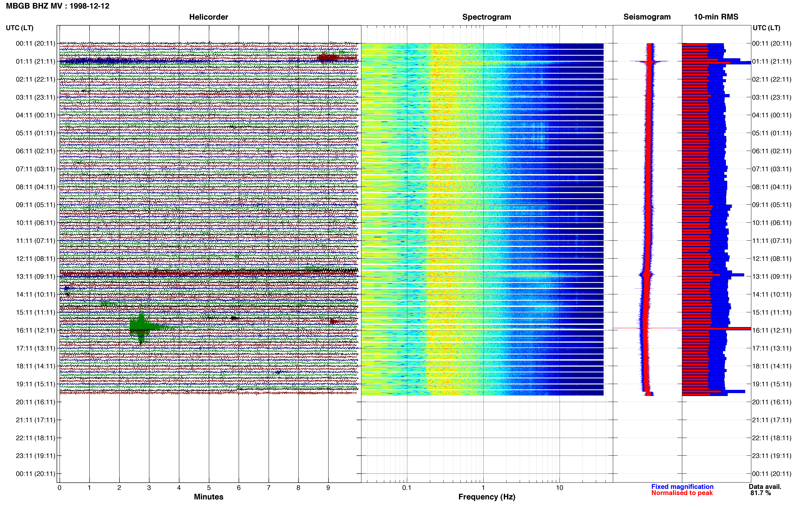Click the right '13:11 (09:11)' time label
This screenshot has height=508, width=812.
(x=772, y=277)
